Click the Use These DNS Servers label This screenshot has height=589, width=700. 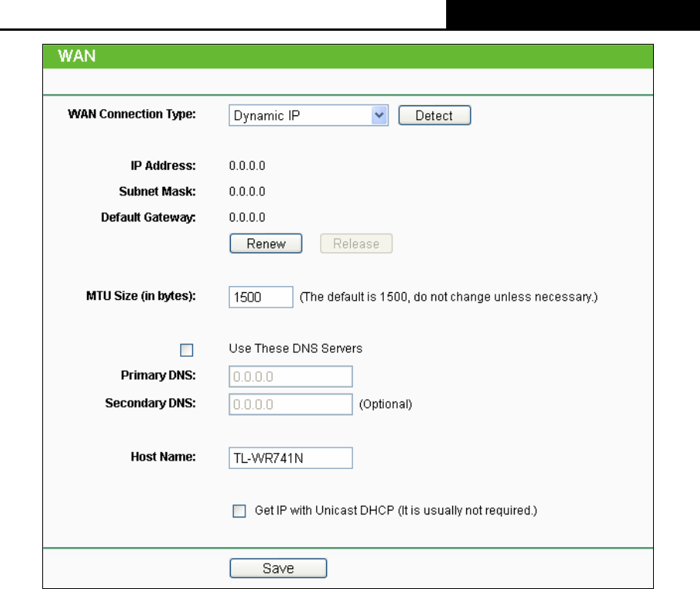(295, 348)
